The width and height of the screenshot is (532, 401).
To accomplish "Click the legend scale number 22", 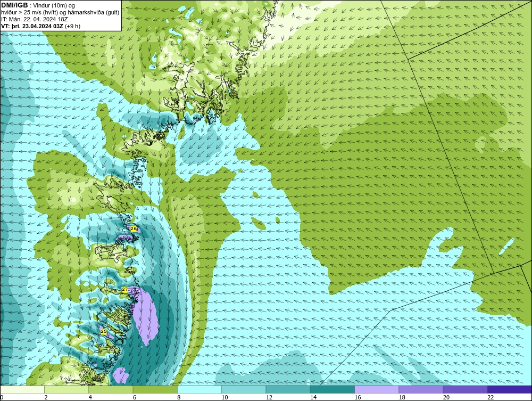I will pos(491,397).
